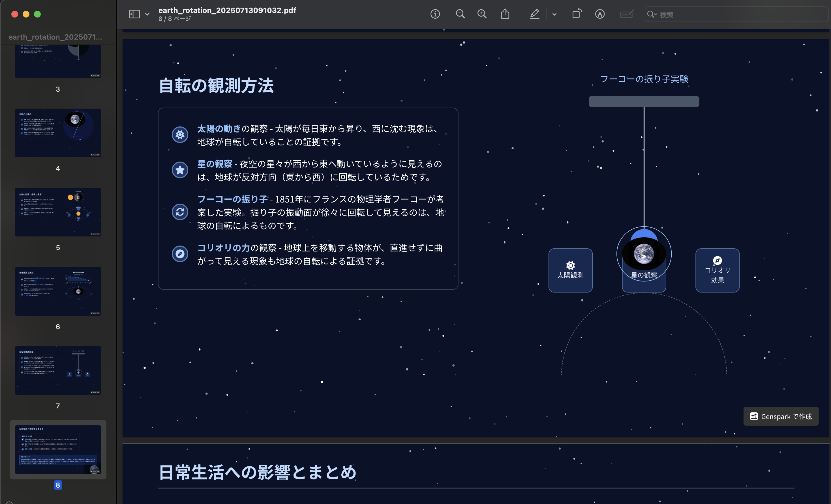The width and height of the screenshot is (831, 504).
Task: Open the Share menu
Action: [505, 14]
